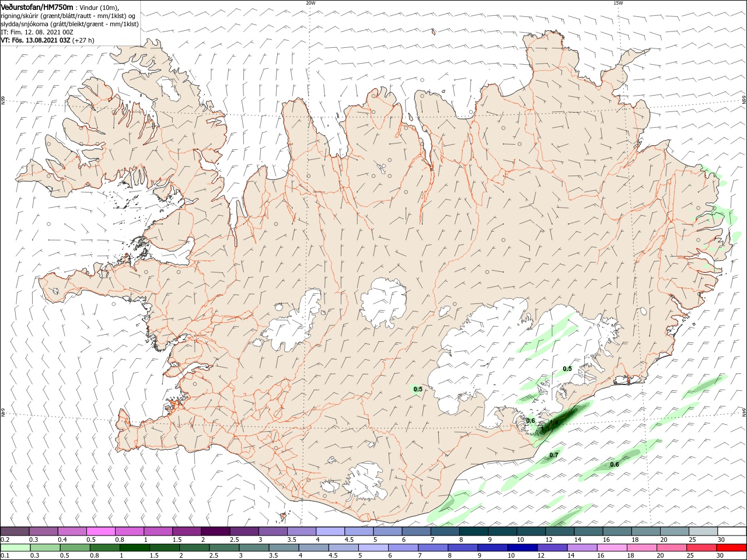Click the round white Hofsjökull glacier in central Iceland
This screenshot has height=560, width=747.
point(383,302)
